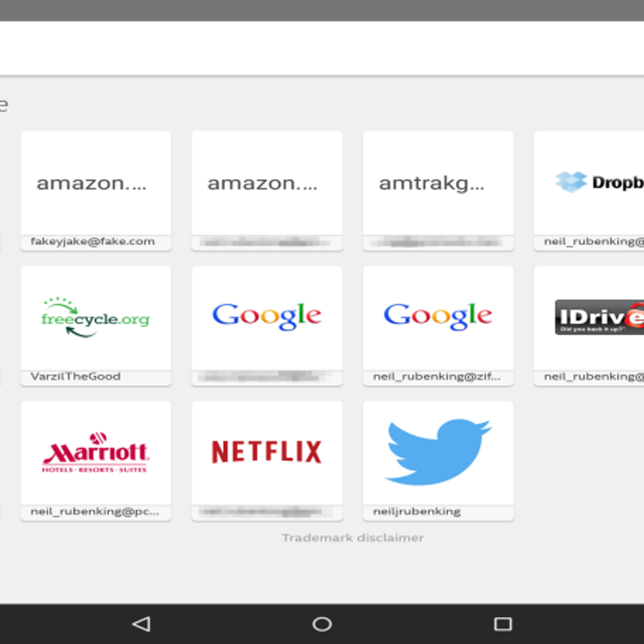Select the Marriott hotels logo tile
This screenshot has height=644, width=644.
tap(96, 452)
